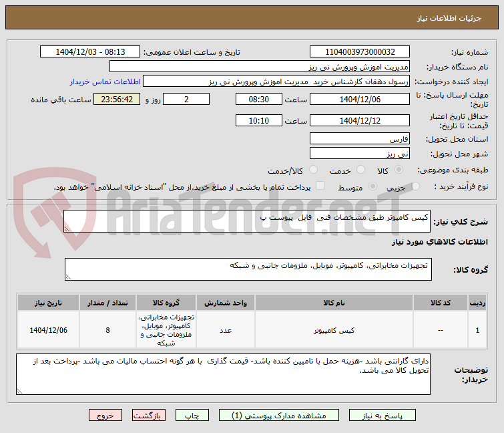Click the تعداد / مقدار column header
This screenshot has height=433, width=504.
[107, 303]
